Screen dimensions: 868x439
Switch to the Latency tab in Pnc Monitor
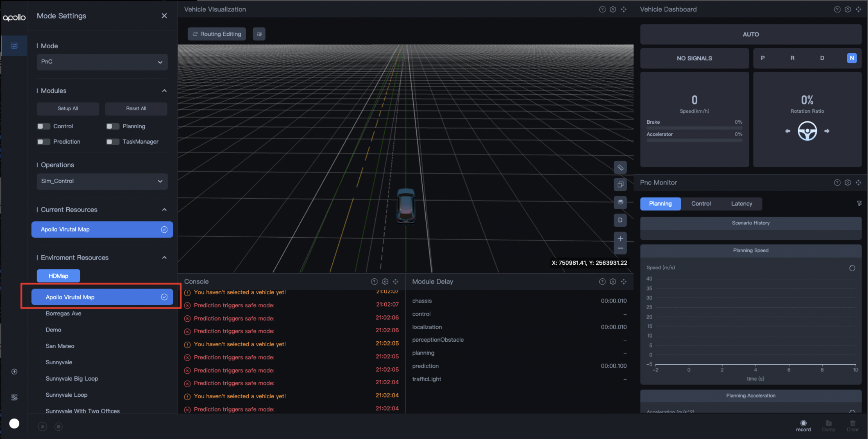click(x=741, y=204)
